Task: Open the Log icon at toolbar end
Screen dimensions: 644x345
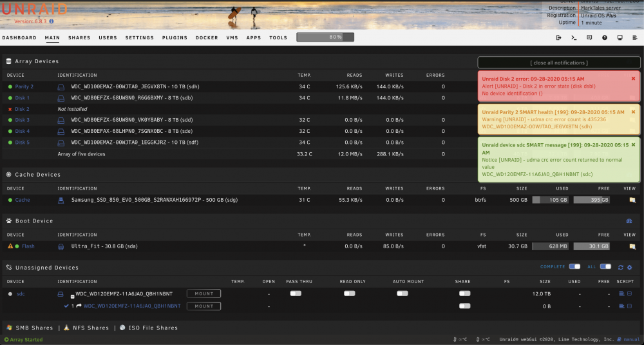Action: point(635,37)
